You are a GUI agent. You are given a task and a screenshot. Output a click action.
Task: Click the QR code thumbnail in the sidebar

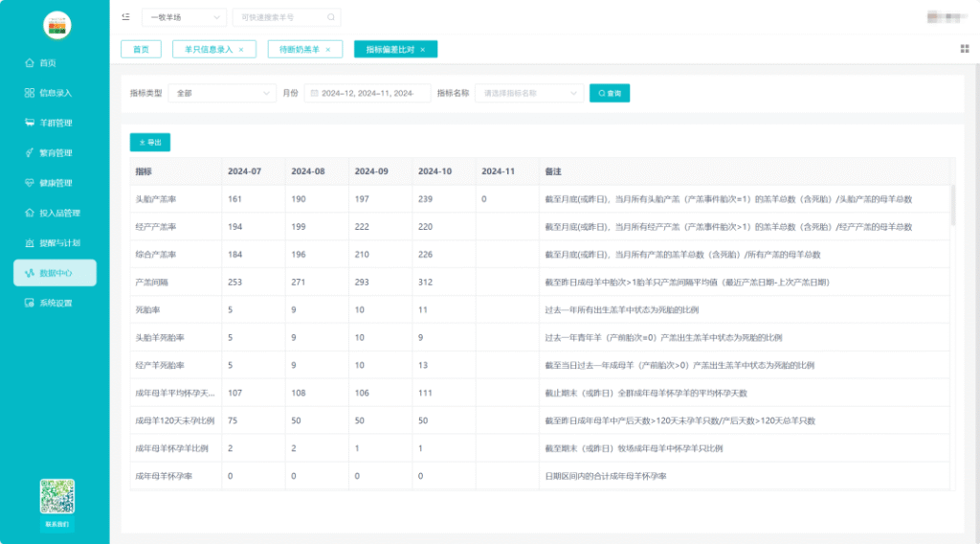pos(56,496)
